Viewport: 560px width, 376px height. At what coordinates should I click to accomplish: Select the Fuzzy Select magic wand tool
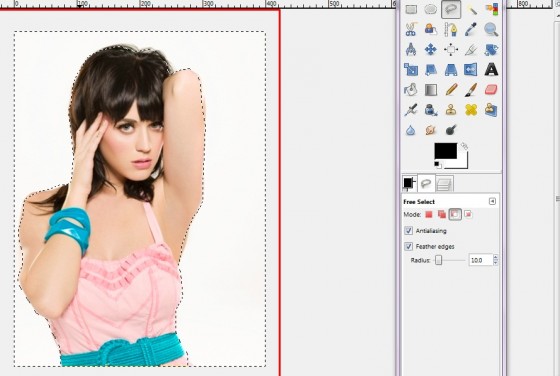click(471, 9)
